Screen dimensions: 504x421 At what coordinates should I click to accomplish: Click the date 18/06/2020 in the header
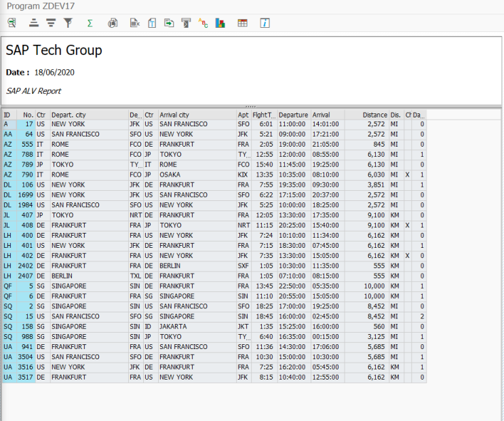54,73
